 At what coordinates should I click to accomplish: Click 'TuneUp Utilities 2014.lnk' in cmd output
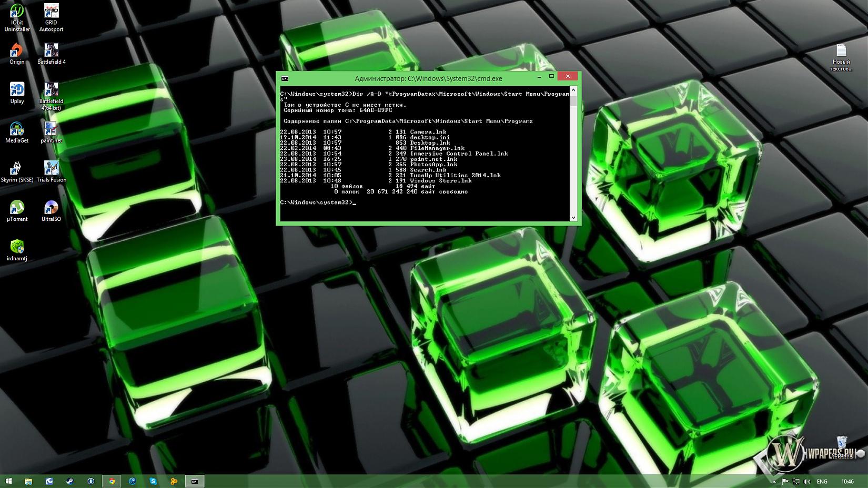point(455,175)
